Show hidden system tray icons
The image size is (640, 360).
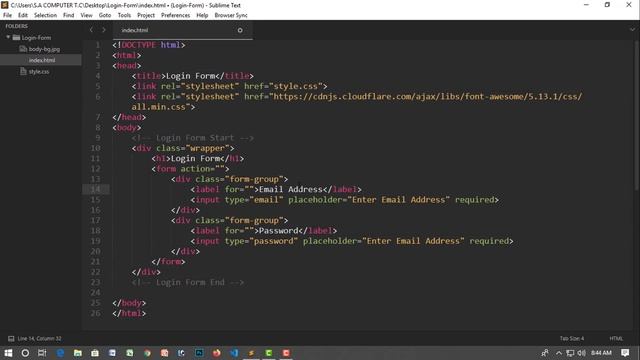(559, 353)
